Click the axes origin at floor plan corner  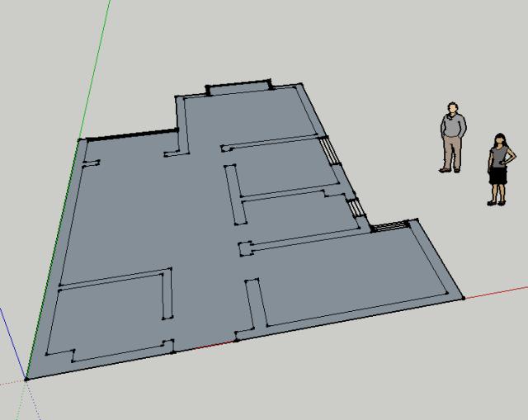click(x=26, y=379)
